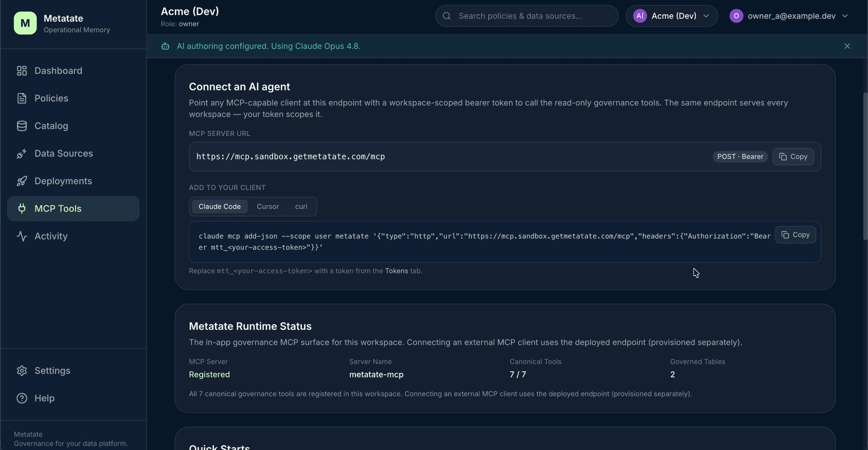
Task: Click the Connect an AI agent heading
Action: click(239, 87)
